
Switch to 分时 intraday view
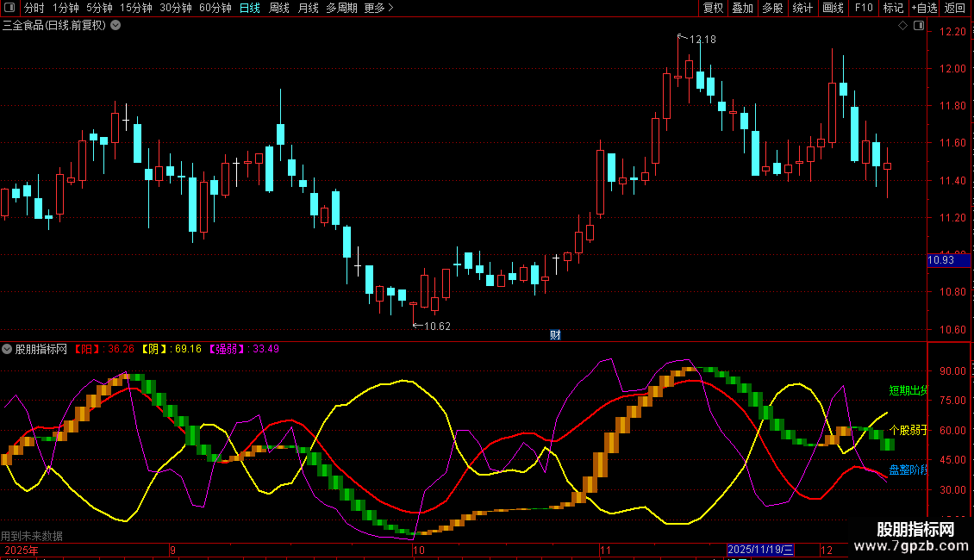(34, 8)
